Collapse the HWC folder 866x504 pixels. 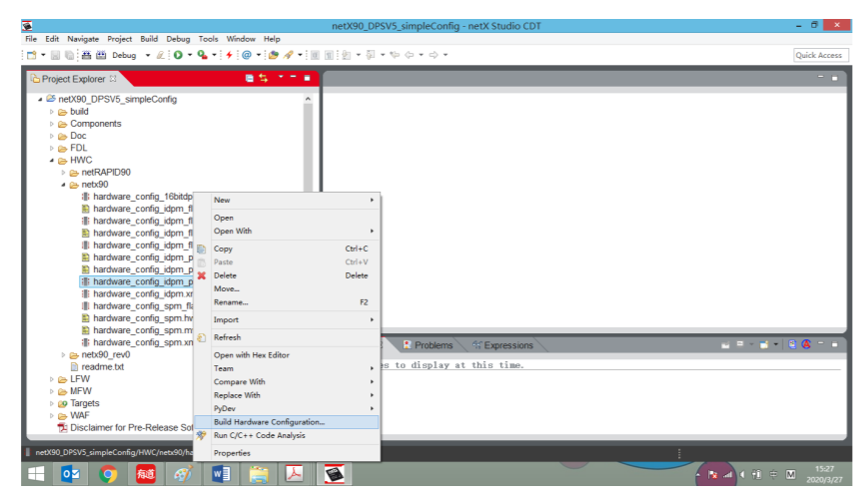(52, 160)
